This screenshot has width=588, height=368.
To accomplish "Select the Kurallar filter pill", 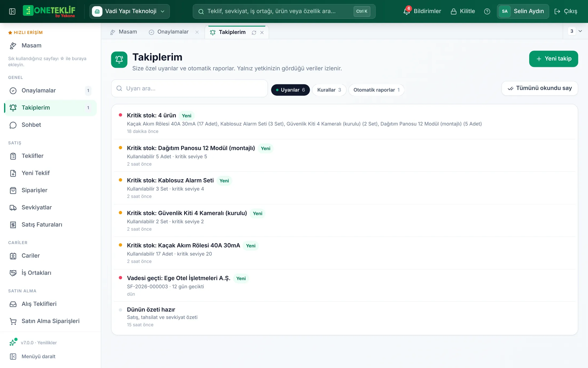I will coord(329,90).
